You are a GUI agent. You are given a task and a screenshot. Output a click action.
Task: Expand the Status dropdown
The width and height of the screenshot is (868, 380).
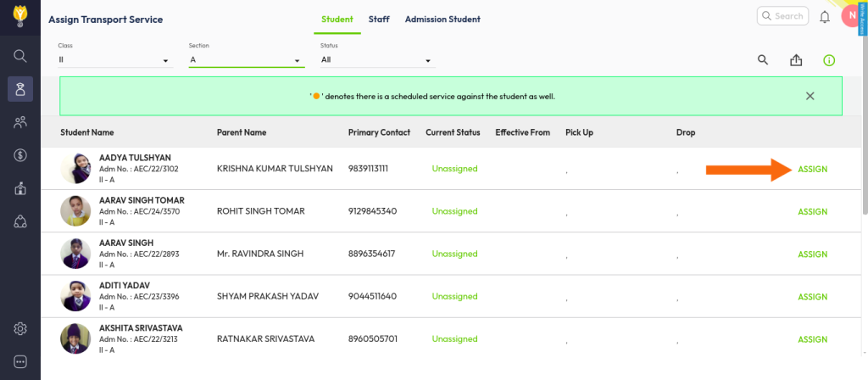click(x=376, y=60)
